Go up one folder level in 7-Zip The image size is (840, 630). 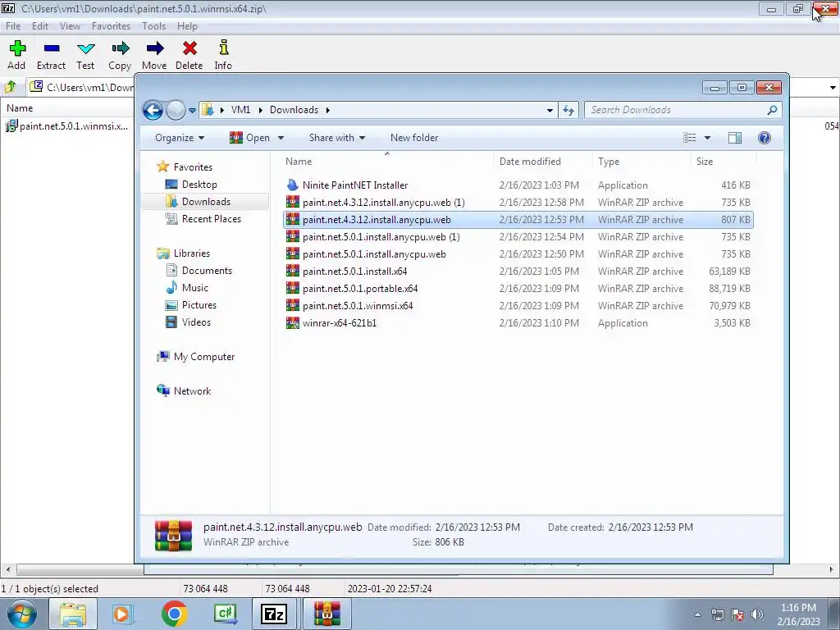pyautogui.click(x=11, y=87)
